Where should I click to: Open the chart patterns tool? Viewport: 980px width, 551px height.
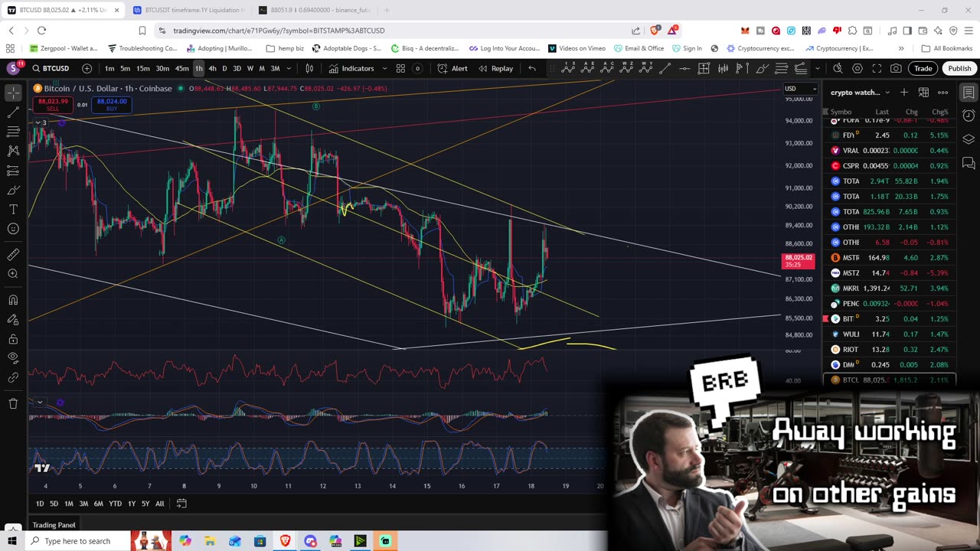point(13,151)
